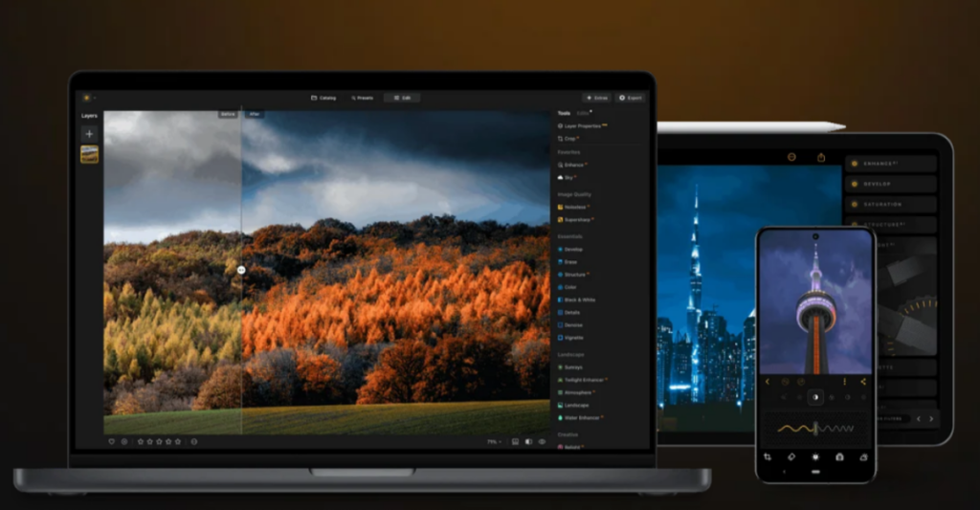
Task: Tap the phone's home navigation pill
Action: 815,472
